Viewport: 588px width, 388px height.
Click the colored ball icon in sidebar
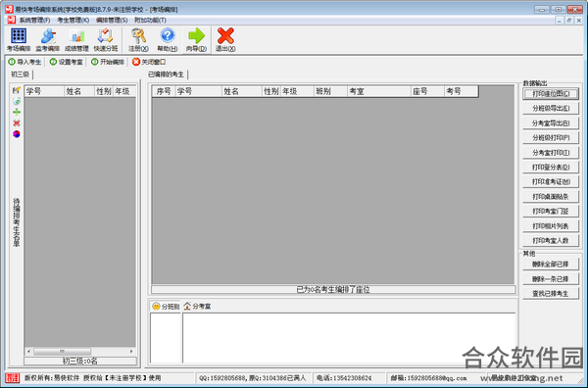pyautogui.click(x=16, y=134)
